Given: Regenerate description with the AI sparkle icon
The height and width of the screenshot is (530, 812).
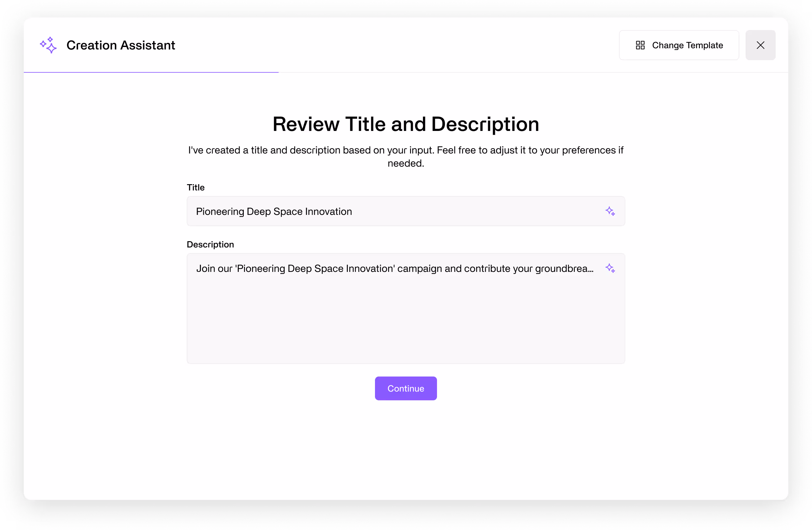Looking at the screenshot, I should [610, 268].
